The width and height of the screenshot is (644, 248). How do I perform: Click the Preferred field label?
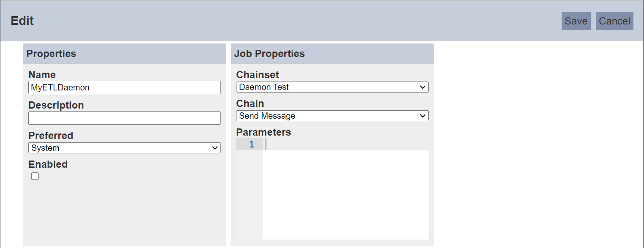coord(51,136)
